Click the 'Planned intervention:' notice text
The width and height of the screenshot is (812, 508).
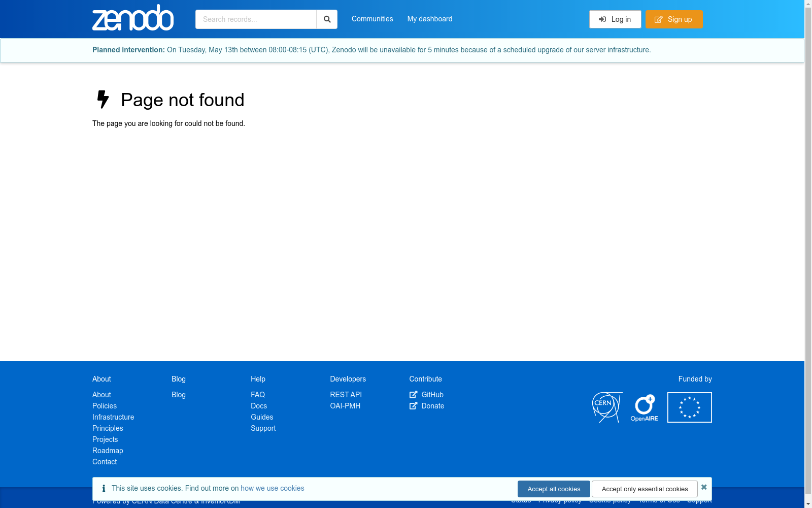(x=128, y=50)
